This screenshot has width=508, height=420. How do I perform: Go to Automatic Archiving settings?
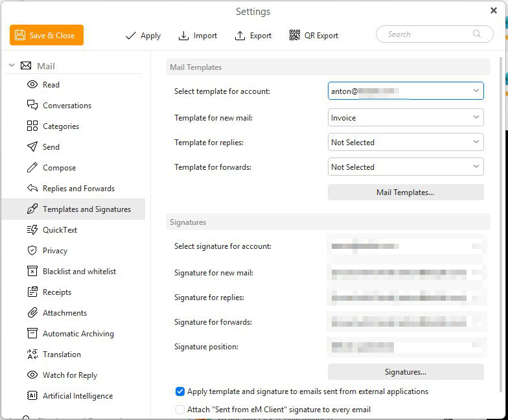[x=78, y=334]
